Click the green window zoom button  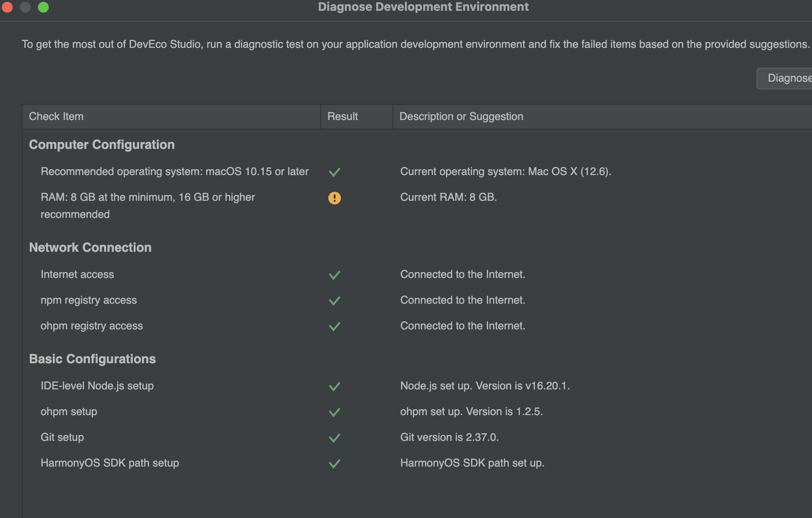click(x=43, y=7)
